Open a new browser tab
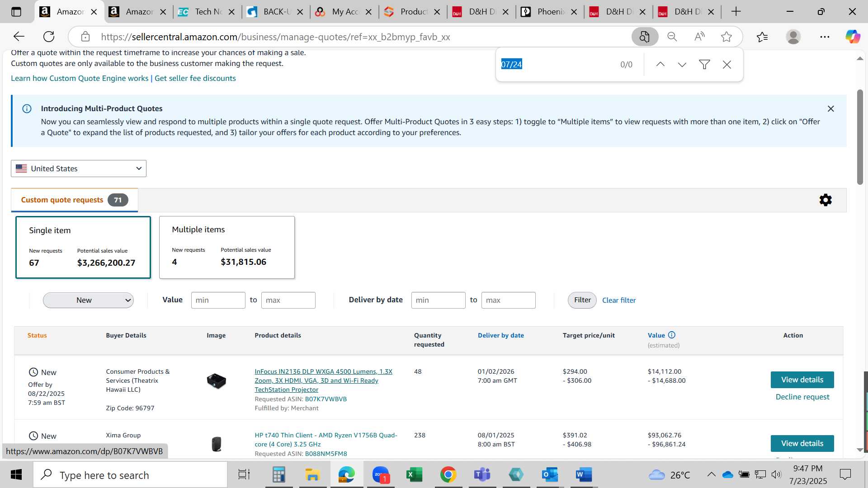868x488 pixels. (x=736, y=12)
